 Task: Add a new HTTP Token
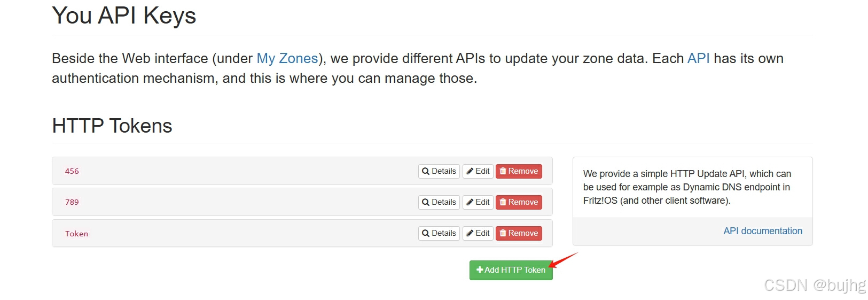pyautogui.click(x=511, y=270)
